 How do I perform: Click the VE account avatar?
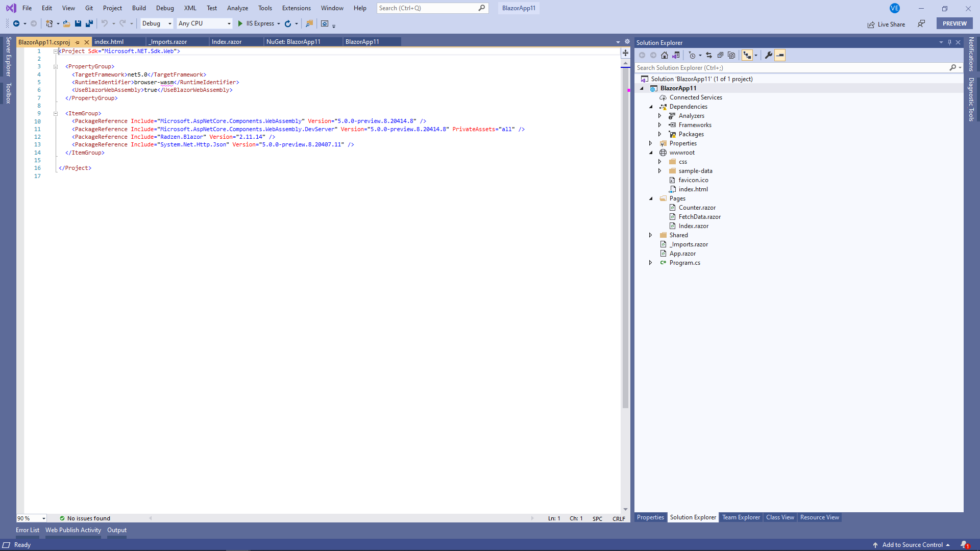tap(895, 8)
